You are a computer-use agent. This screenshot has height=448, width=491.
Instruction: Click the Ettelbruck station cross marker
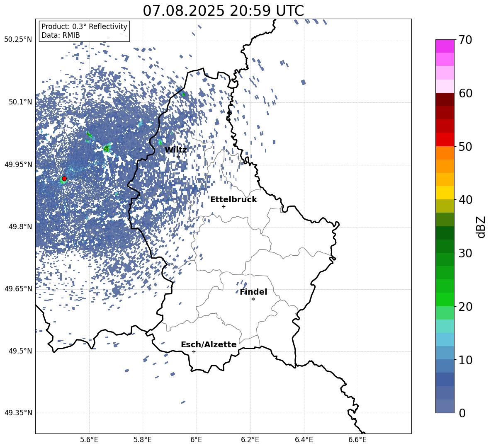coord(224,206)
